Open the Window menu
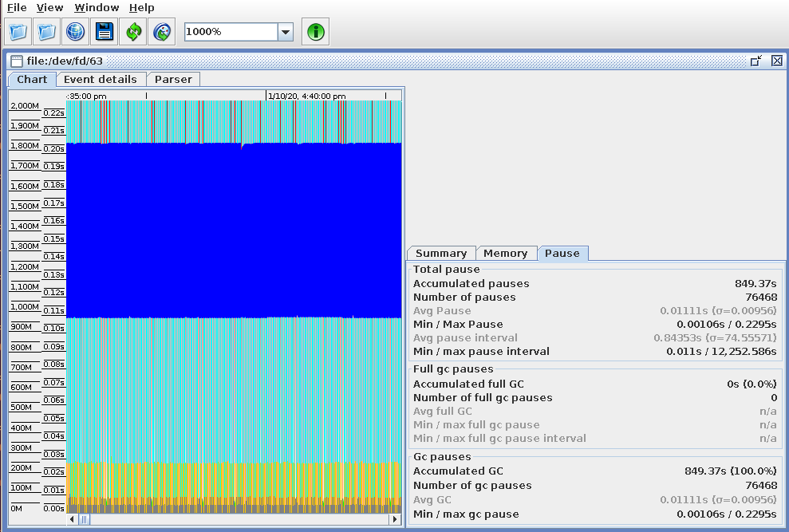Image resolution: width=789 pixels, height=532 pixels. tap(97, 7)
